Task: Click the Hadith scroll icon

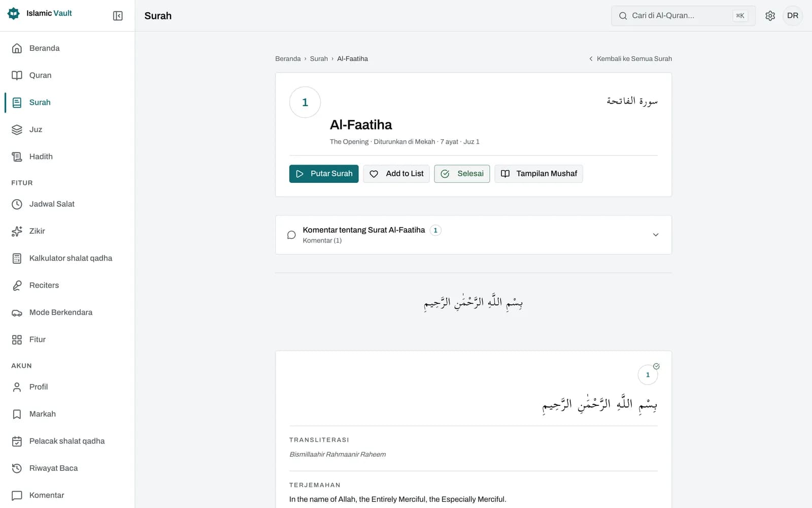Action: [17, 156]
